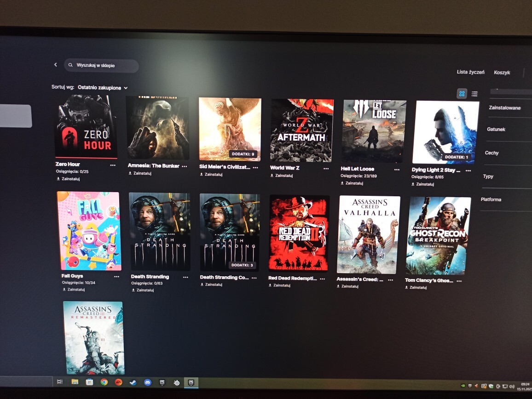Viewport: 532px width, 399px height.
Task: Open options menu for Zero Hour
Action: pos(113,165)
